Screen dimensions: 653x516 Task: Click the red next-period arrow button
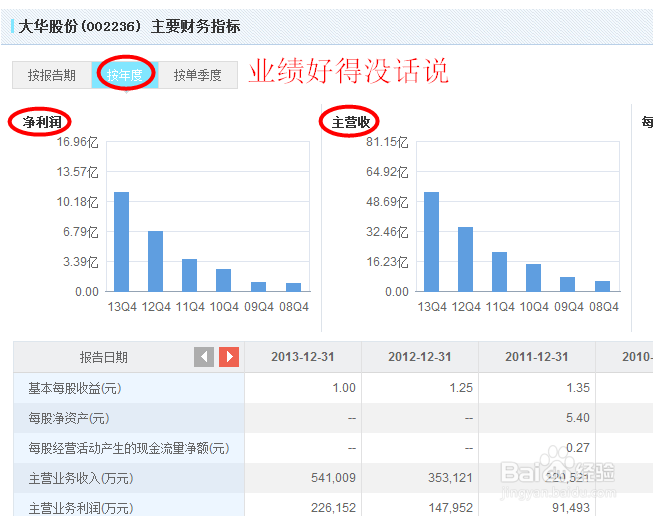(229, 357)
